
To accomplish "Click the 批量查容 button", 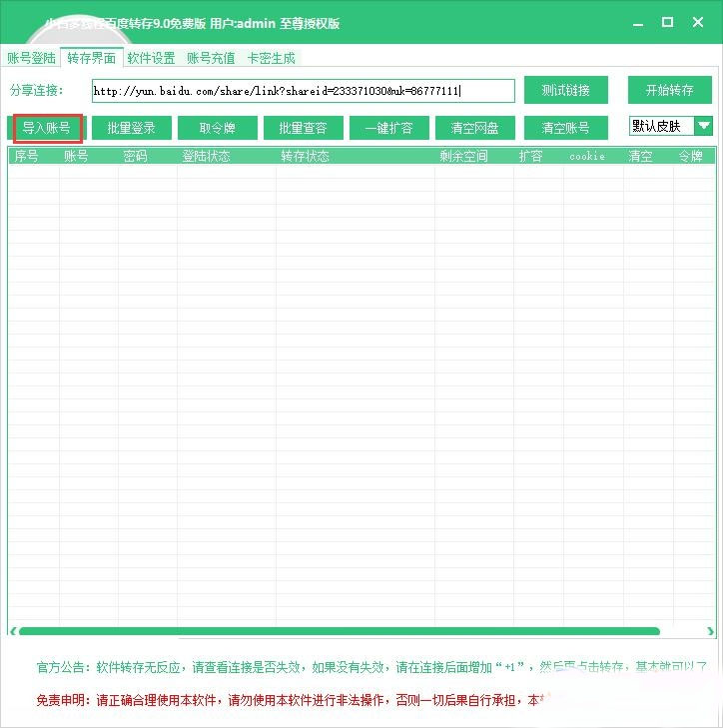I will 304,128.
